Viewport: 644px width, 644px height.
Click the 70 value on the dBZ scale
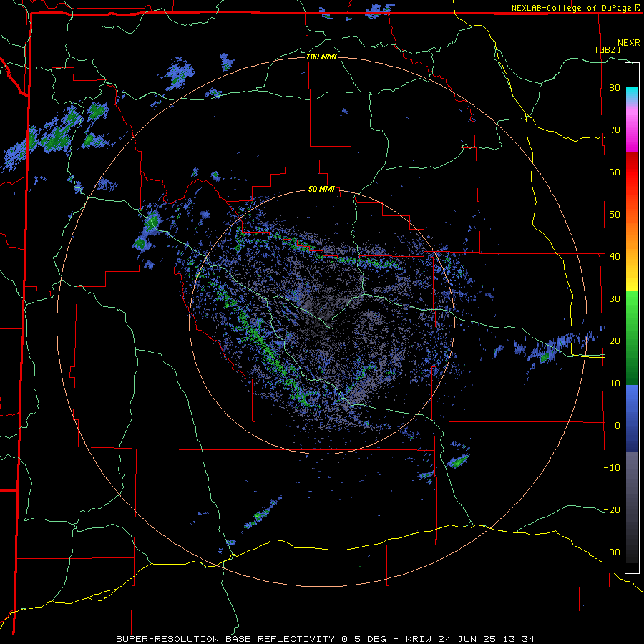615,130
